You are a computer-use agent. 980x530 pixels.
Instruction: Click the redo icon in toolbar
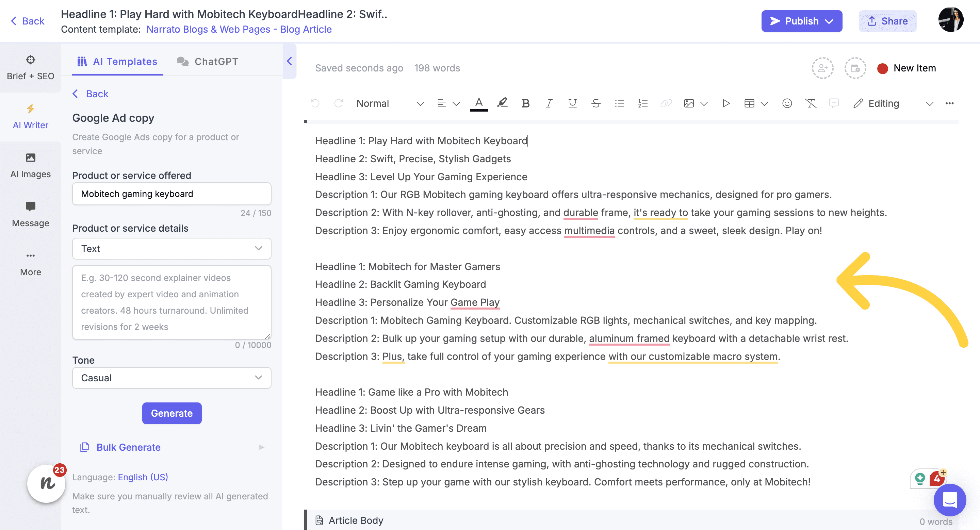click(x=338, y=102)
